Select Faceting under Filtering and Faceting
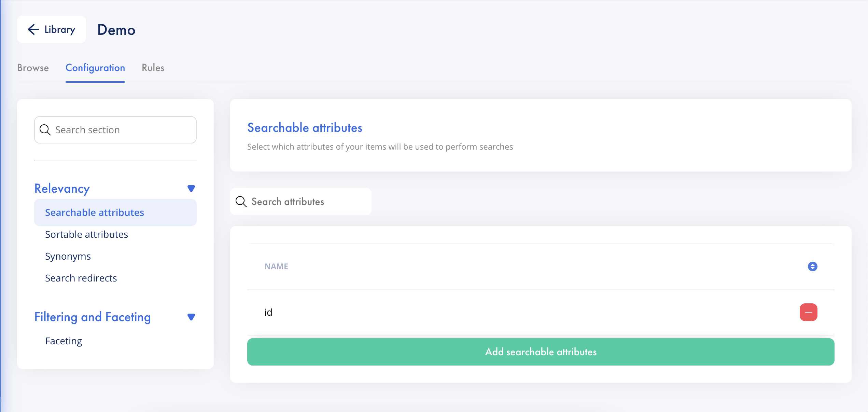Screen dimensions: 868x412 64,341
